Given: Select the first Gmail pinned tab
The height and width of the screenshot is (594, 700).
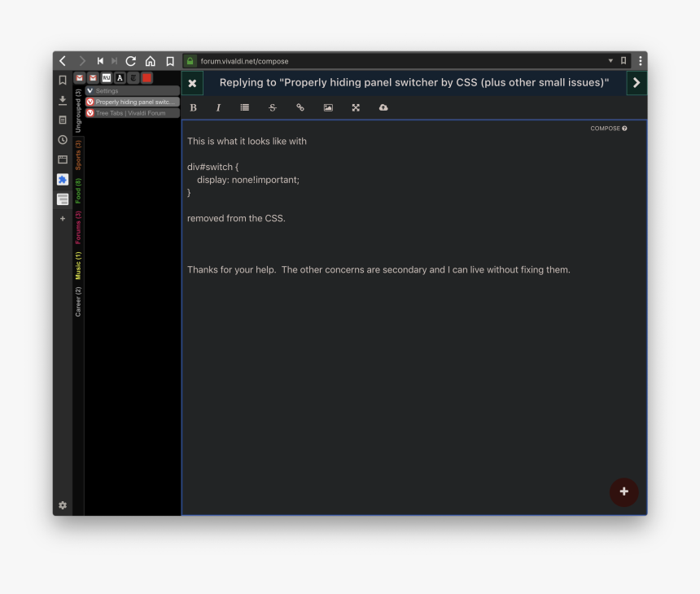Looking at the screenshot, I should coord(80,78).
